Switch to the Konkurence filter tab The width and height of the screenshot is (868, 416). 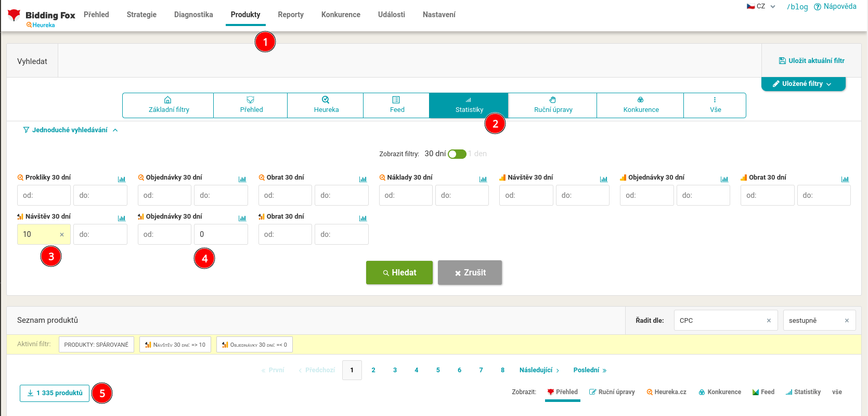pyautogui.click(x=640, y=105)
